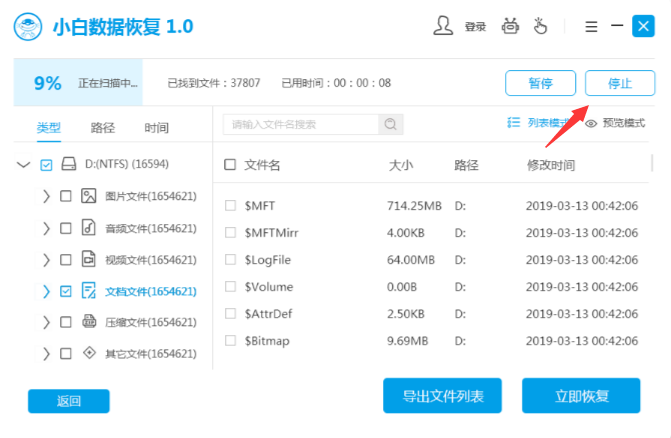Click the robot customer service icon
671x438 pixels.
click(511, 27)
